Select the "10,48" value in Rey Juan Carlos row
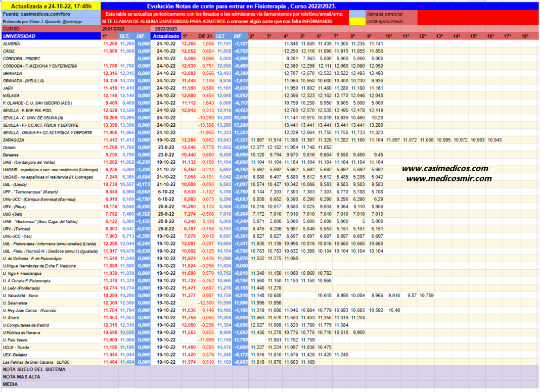The image size is (540, 392). pos(394,311)
